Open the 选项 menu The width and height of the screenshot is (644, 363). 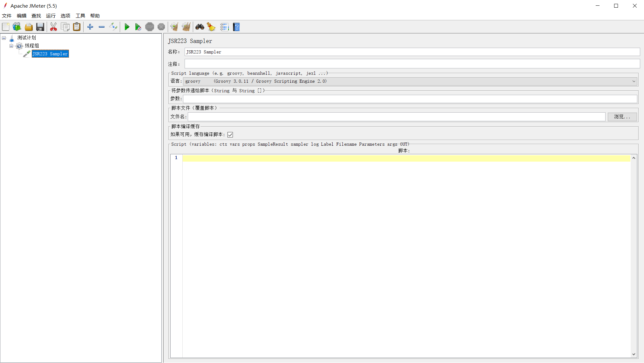point(65,16)
